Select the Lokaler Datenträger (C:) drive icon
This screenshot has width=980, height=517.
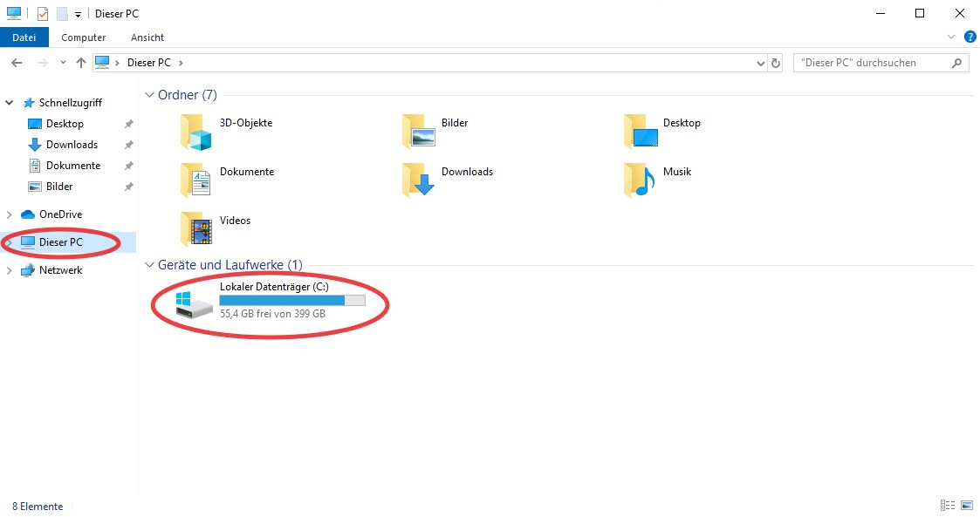coord(194,305)
